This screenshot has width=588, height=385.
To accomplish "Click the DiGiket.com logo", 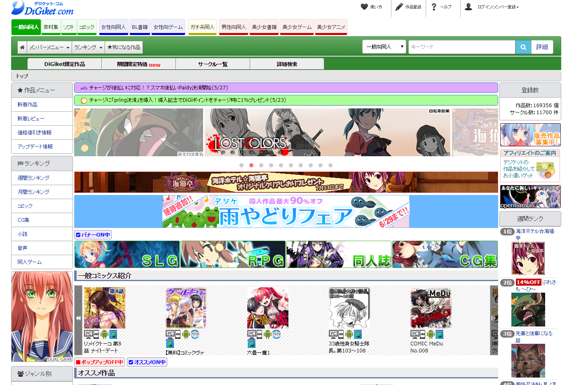I will (42, 8).
